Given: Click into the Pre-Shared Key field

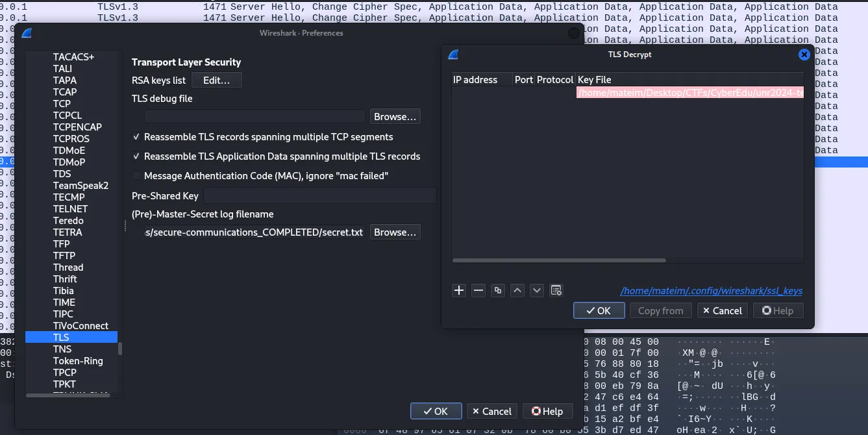Looking at the screenshot, I should 319,196.
